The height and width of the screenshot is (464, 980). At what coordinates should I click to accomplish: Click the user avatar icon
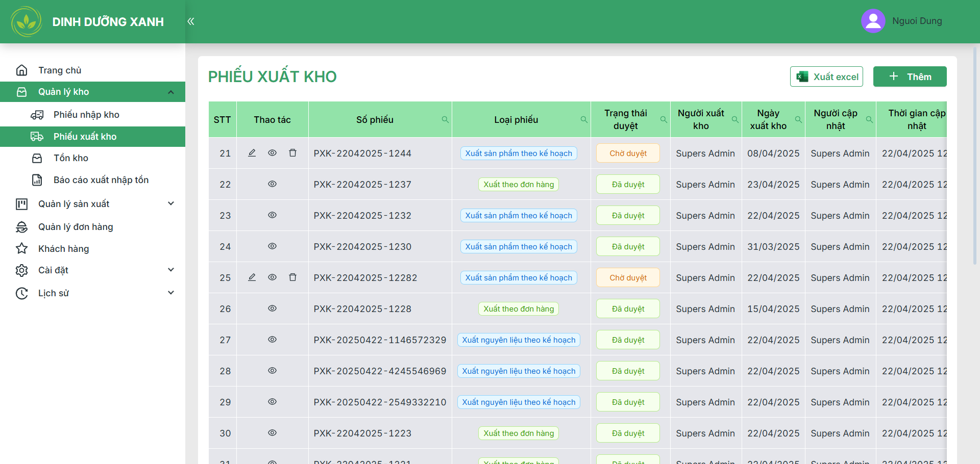[873, 21]
